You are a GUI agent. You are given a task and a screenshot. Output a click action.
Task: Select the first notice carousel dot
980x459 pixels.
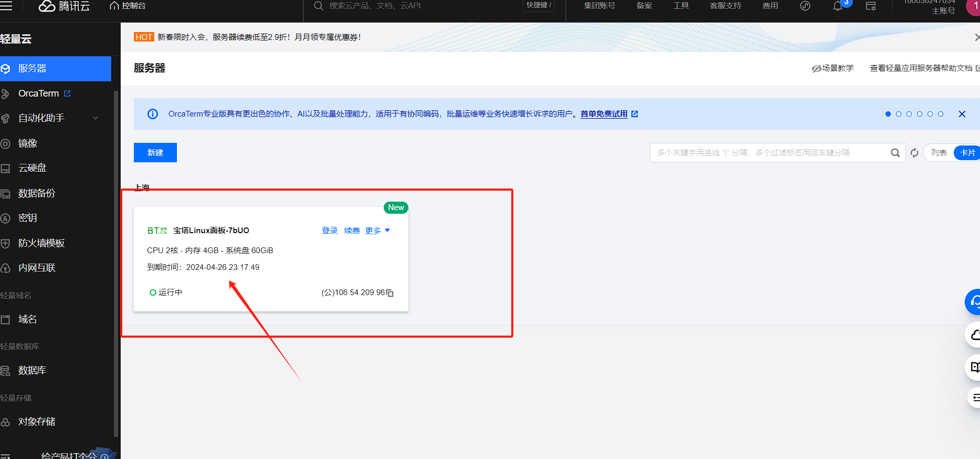[x=888, y=114]
